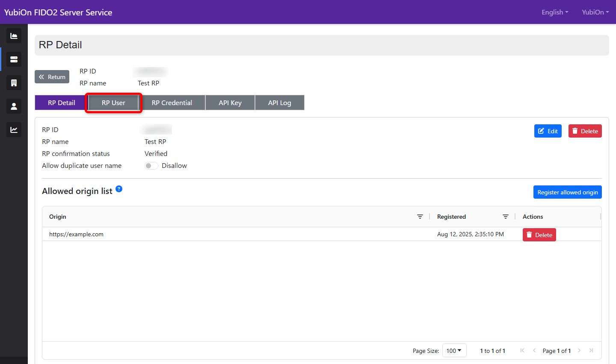Screen dimensions: 616x364
Task: Open the YubiOn account dropdown
Action: (595, 12)
